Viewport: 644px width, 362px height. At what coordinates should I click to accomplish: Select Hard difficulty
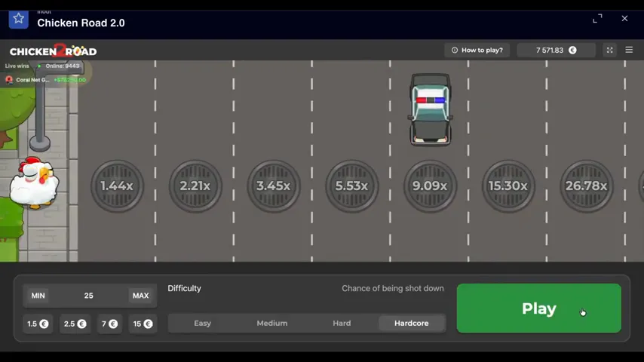click(342, 324)
